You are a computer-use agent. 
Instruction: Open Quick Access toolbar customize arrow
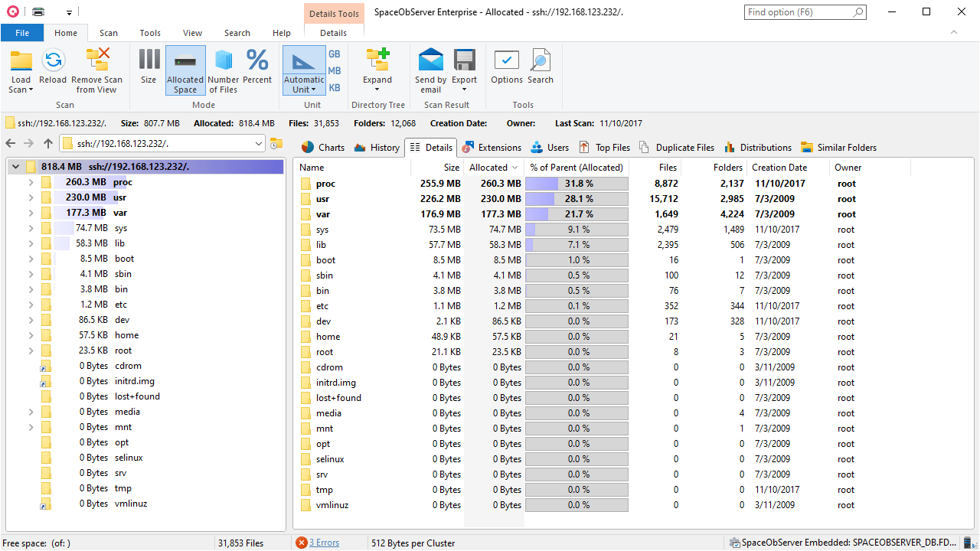69,12
